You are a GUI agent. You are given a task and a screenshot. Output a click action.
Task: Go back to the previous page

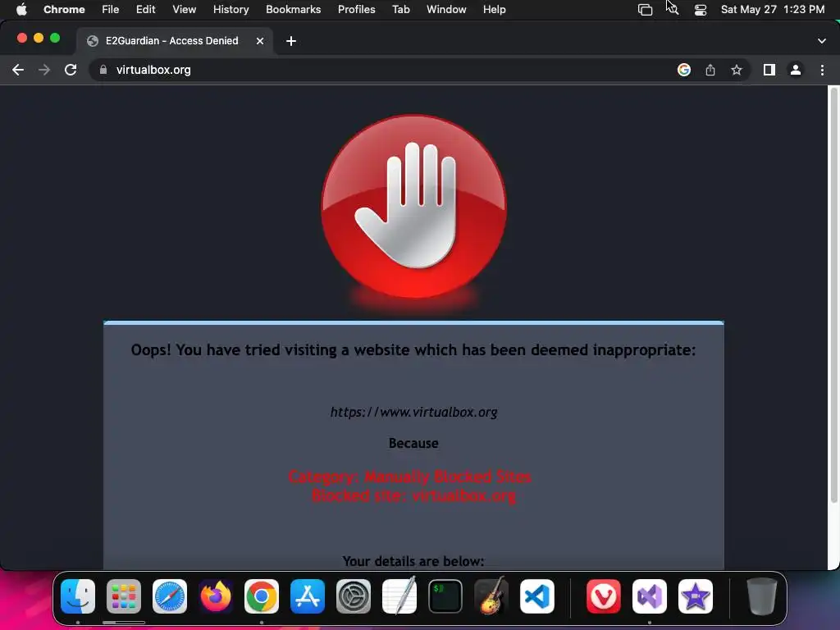18,70
